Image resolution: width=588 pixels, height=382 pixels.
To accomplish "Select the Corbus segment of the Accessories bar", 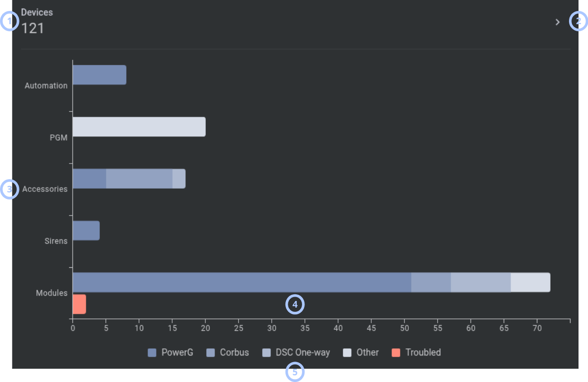I will (x=139, y=179).
